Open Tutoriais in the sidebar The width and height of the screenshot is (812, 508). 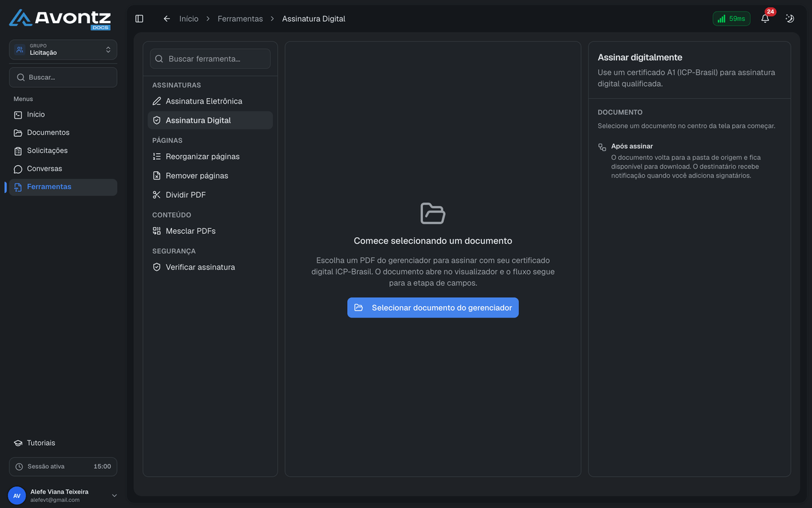coord(63,443)
